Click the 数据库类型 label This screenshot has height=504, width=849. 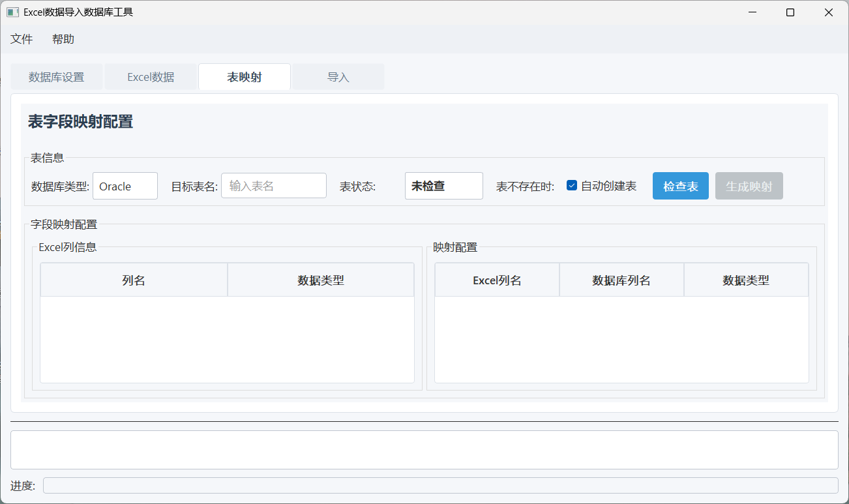[60, 186]
